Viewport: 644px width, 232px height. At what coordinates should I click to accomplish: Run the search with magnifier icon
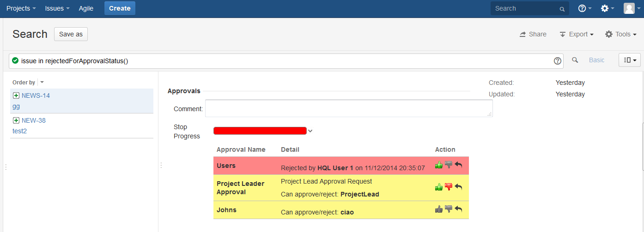575,60
